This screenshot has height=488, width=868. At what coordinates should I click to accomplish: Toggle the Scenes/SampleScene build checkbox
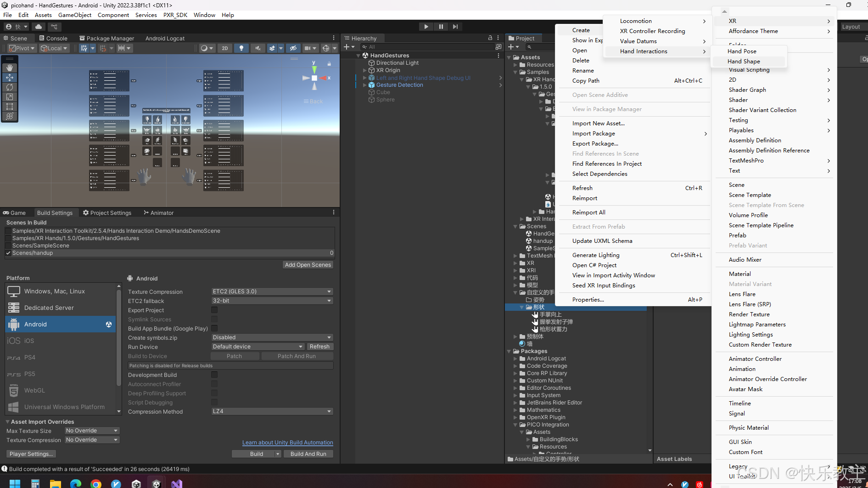8,246
